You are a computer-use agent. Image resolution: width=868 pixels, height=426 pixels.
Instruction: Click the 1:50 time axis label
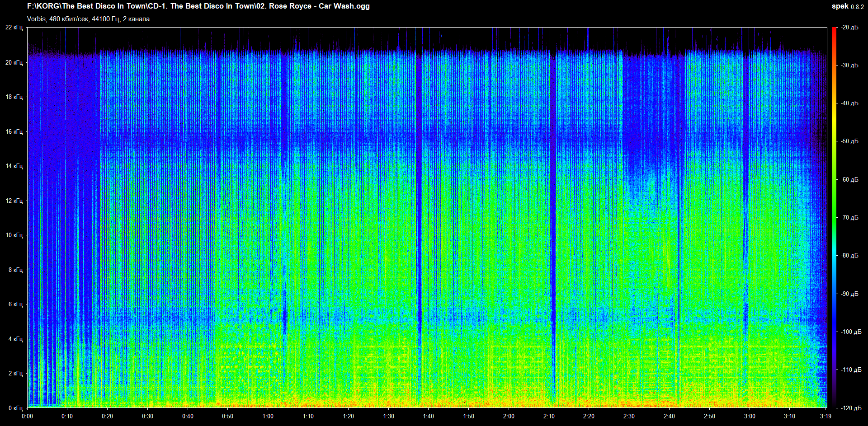click(x=469, y=416)
